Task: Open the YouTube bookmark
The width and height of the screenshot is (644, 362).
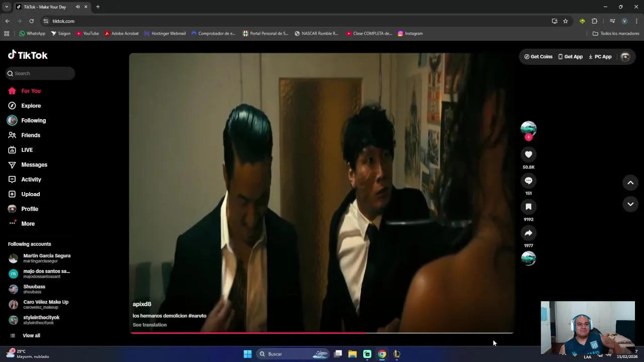Action: click(88, 34)
